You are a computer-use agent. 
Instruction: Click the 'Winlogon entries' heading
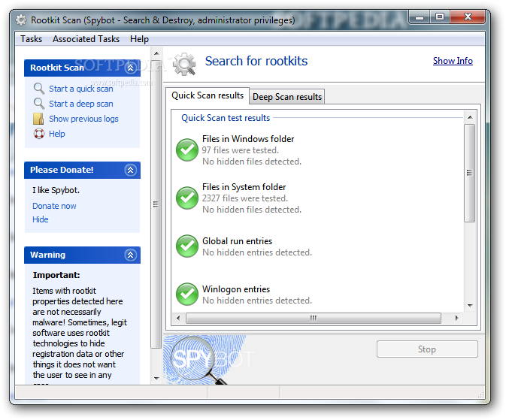click(x=236, y=289)
